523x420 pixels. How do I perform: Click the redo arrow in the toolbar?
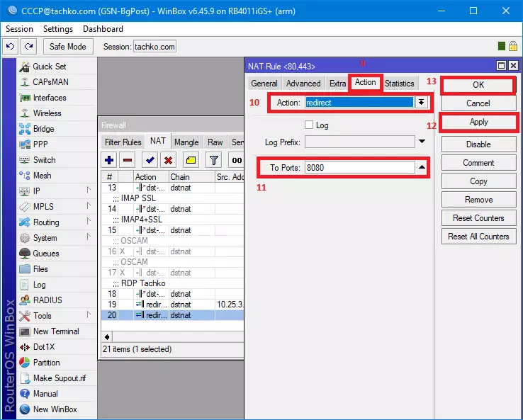(x=28, y=47)
